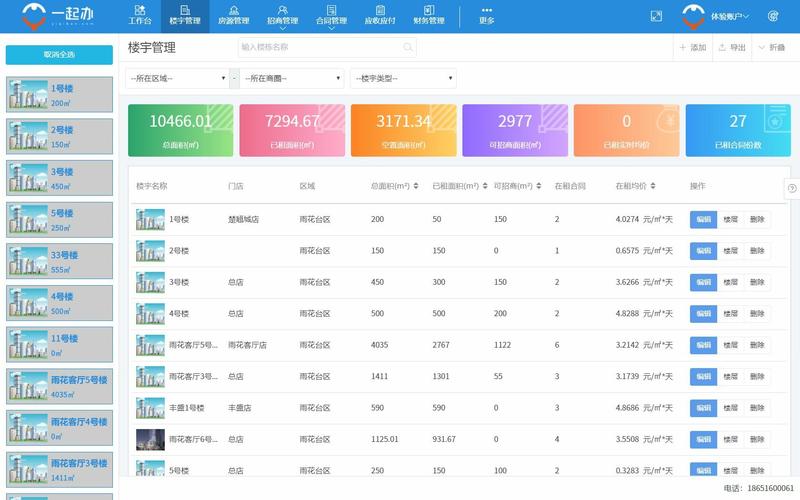This screenshot has width=800, height=500.
Task: Click 雨花客厅店 store cell
Action: click(x=247, y=345)
